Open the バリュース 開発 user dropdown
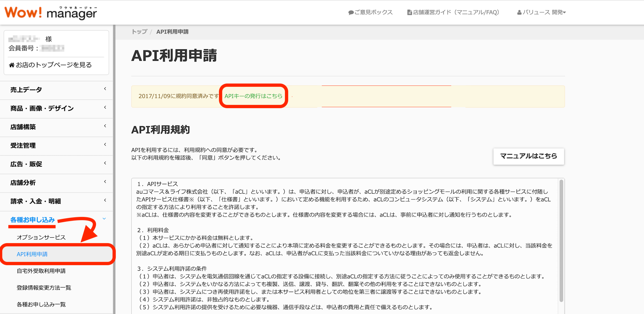Viewport: 644px width, 314px height. 542,12
